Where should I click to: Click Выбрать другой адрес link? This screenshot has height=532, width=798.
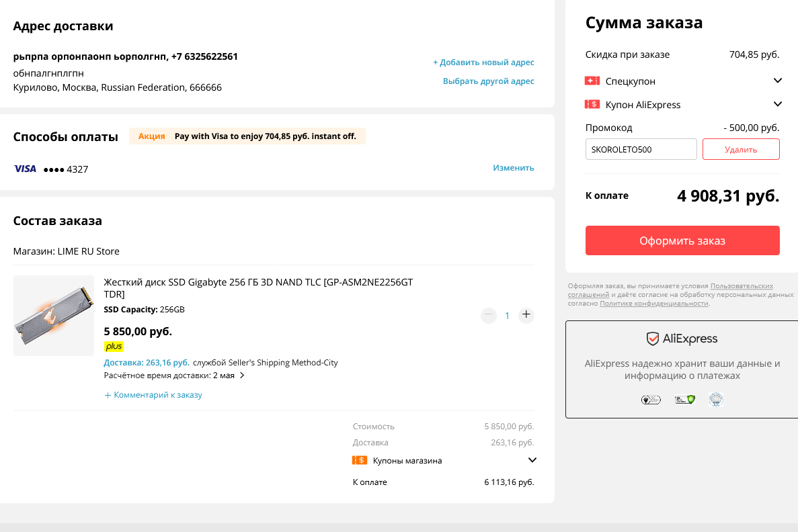pyautogui.click(x=489, y=81)
